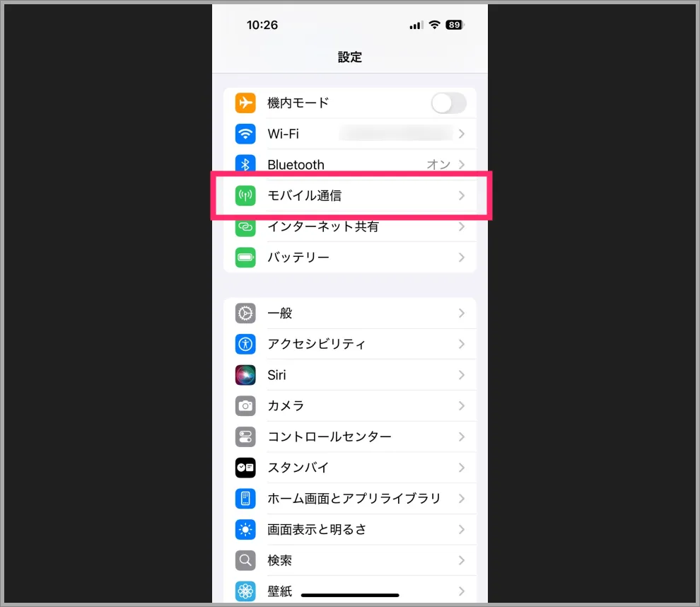Tap the orange airplane mode icon
This screenshot has height=607, width=700.
tap(245, 103)
